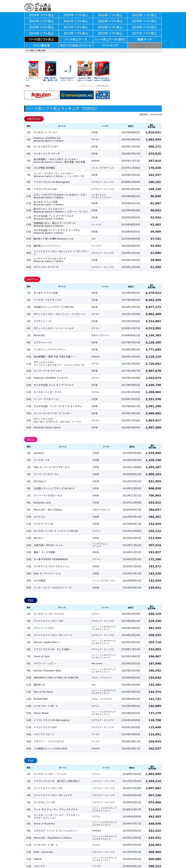This screenshot has height=868, width=186.
Task: Click the SWITCH2 section label
Action: (x=34, y=119)
